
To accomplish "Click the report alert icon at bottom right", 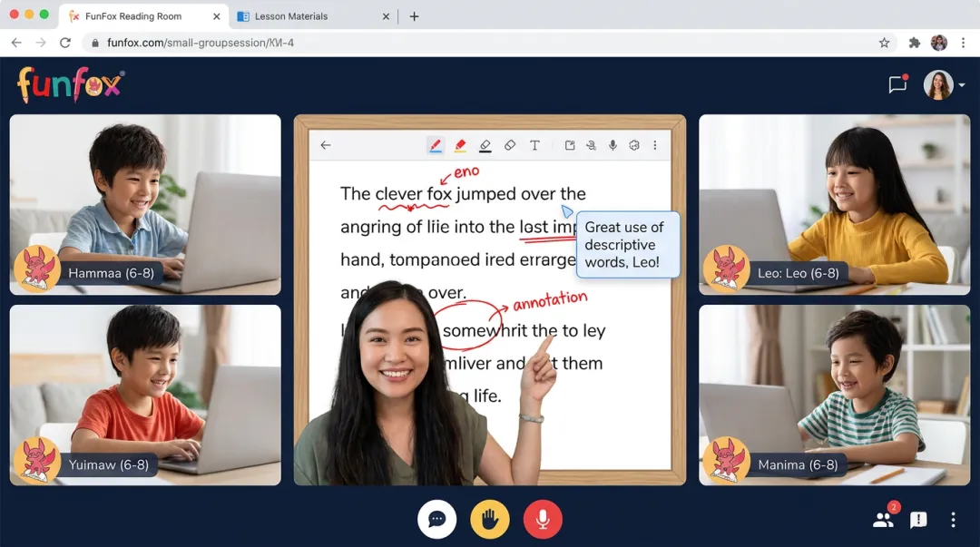I will [x=918, y=520].
